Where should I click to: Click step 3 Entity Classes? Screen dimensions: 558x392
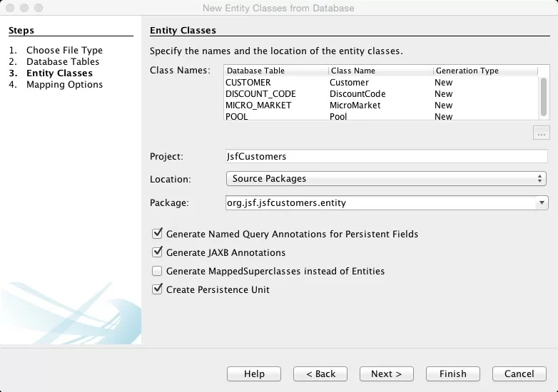click(x=59, y=73)
